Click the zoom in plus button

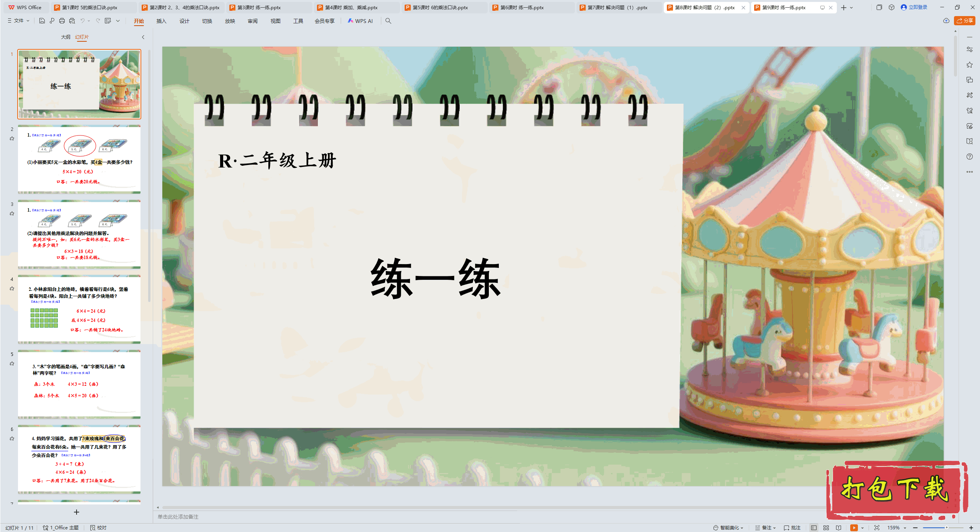[x=971, y=528]
